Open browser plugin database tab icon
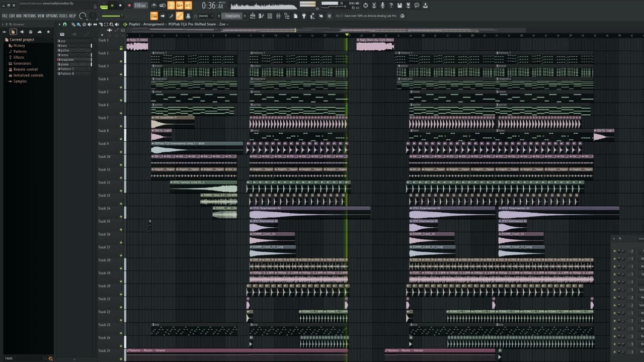 [x=22, y=32]
